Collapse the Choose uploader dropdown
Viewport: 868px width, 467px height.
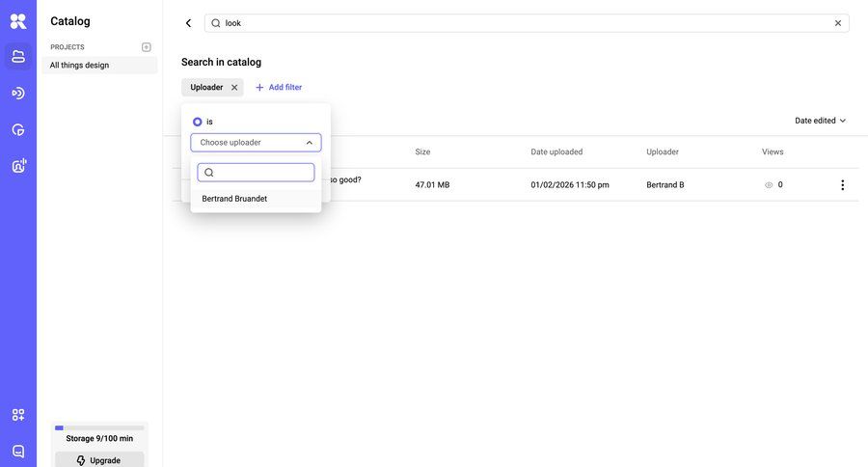pos(309,143)
